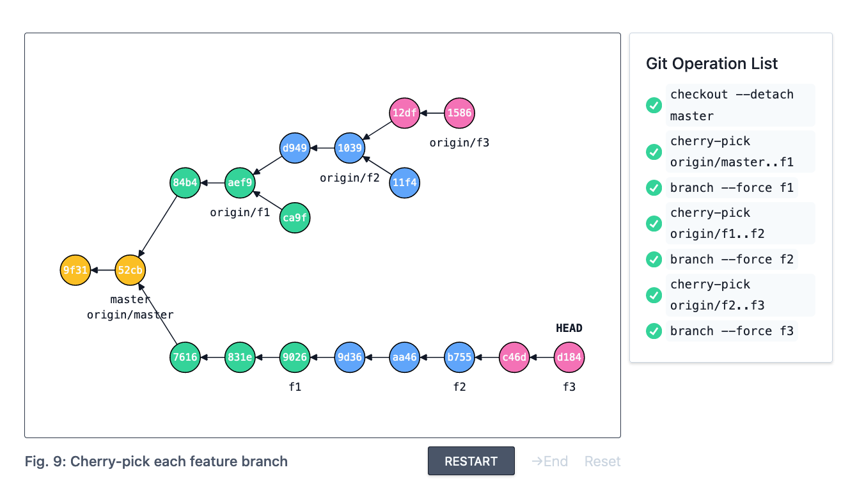The image size is (857, 504).
Task: Click the origin/f3 branch label
Action: [x=459, y=143]
